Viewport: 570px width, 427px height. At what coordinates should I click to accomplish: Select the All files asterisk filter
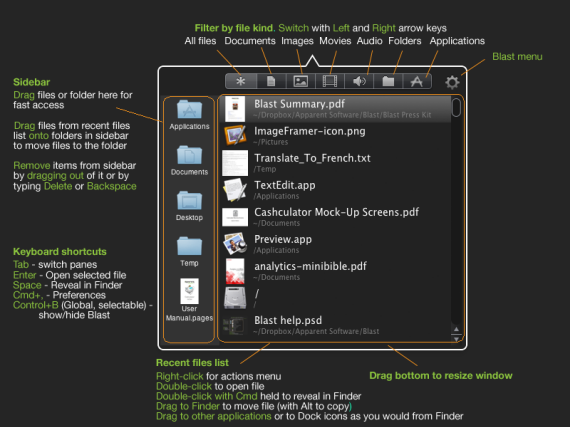click(241, 81)
